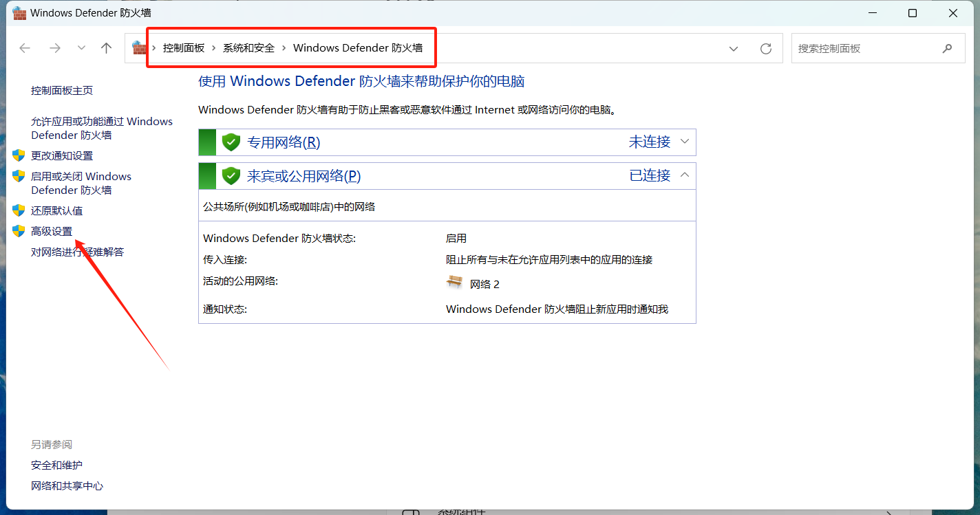Open 对网络进行疑难解答 link
Screen dimensions: 980x515
(x=77, y=252)
